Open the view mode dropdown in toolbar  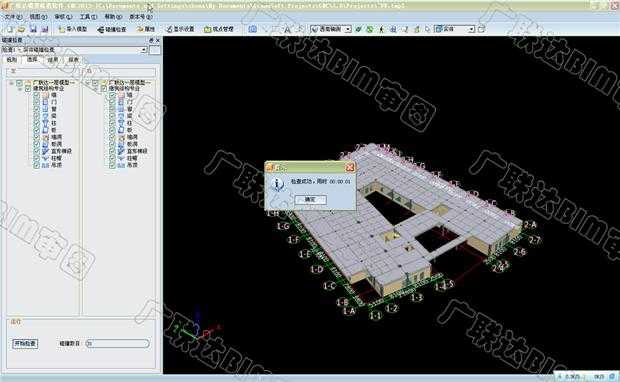[x=348, y=29]
